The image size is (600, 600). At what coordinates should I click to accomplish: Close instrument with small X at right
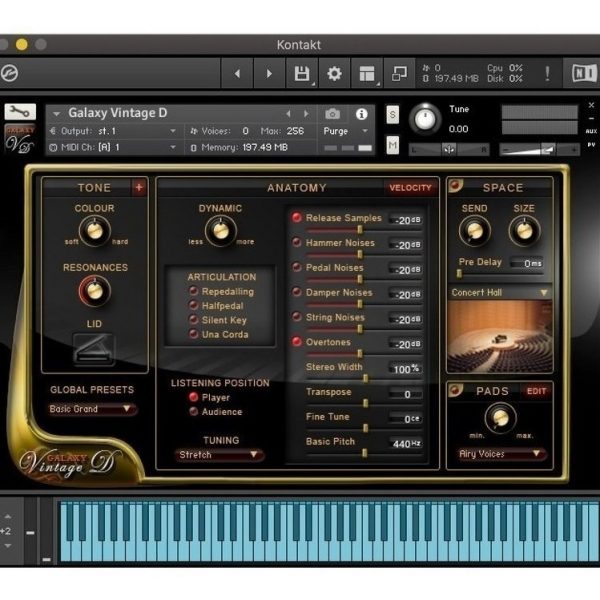591,105
